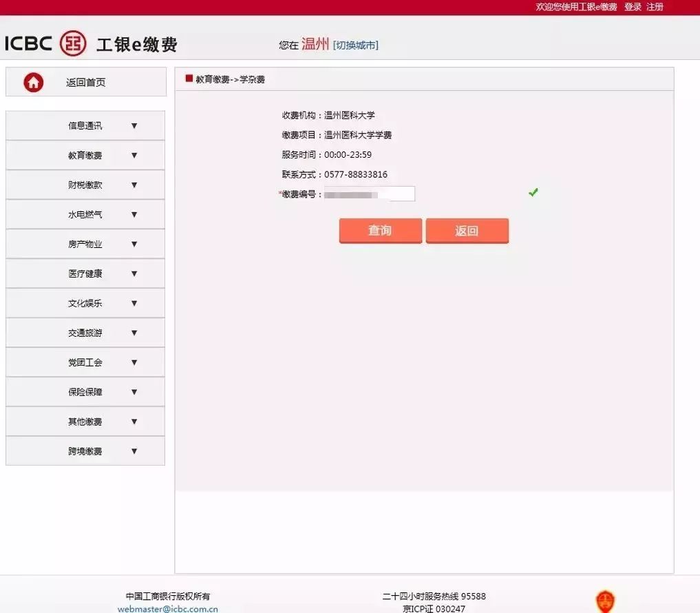The image size is (700, 613).
Task: Expand the 文化娱乐 arrow
Action: click(134, 303)
